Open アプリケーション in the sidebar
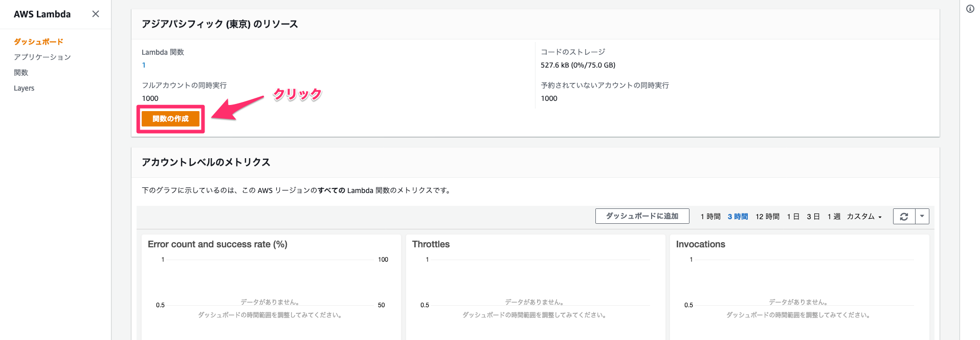Screen dimensions: 980x340 [x=42, y=57]
